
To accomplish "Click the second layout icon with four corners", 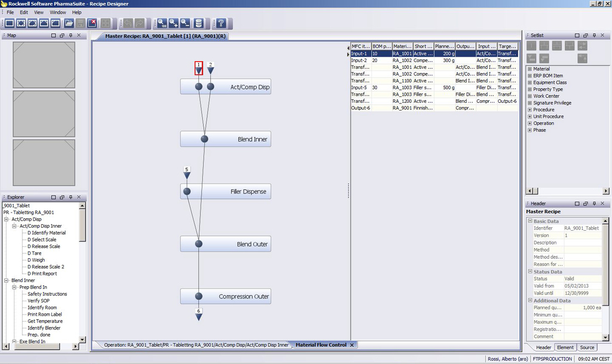I will coord(21,23).
